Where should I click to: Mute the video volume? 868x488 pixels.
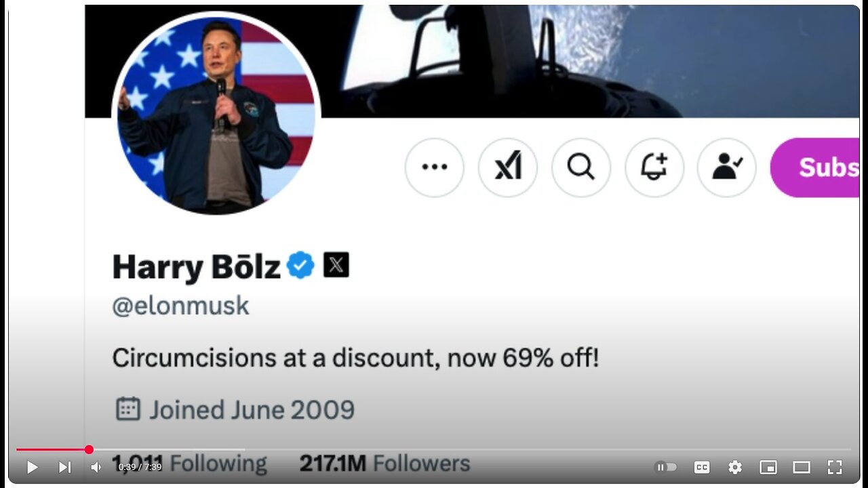(x=96, y=467)
